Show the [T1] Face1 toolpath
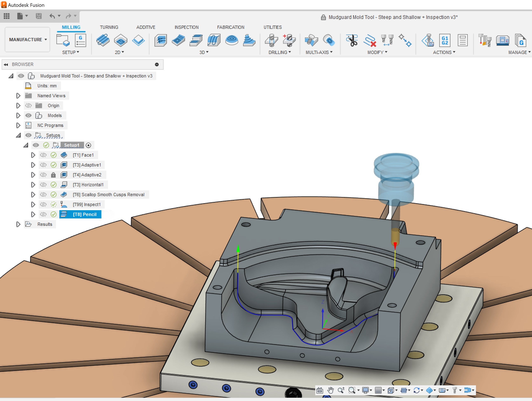 point(43,155)
